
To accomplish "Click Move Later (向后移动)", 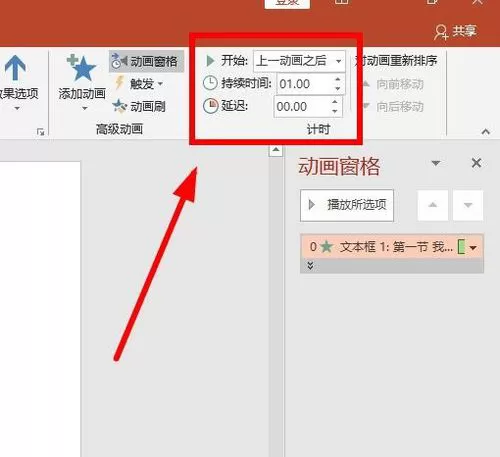I will tap(393, 107).
